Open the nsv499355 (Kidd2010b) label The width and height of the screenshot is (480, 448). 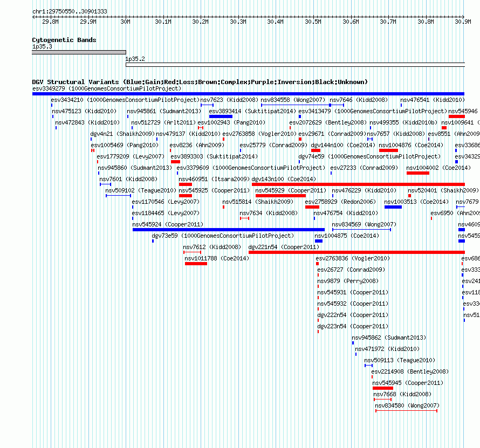404,122
